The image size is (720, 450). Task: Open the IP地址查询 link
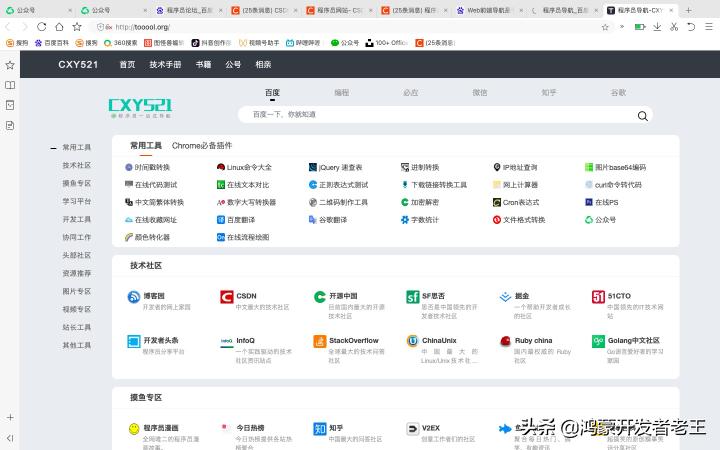[515, 167]
